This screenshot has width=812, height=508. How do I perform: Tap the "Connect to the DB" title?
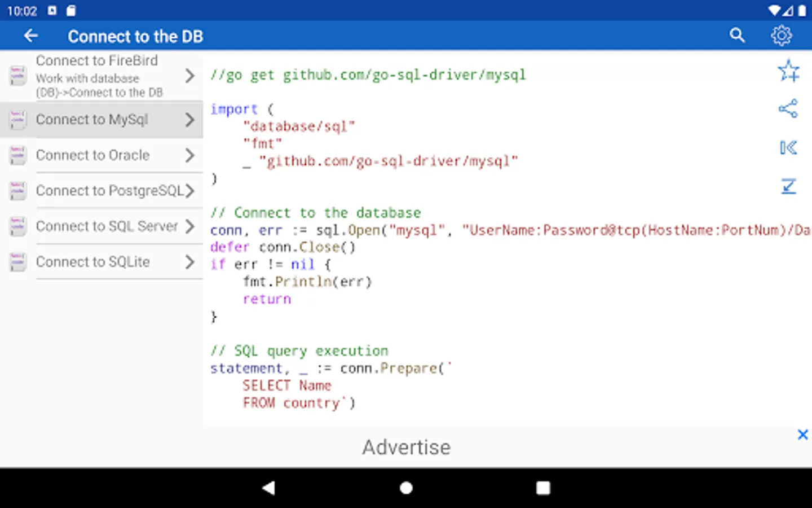135,36
